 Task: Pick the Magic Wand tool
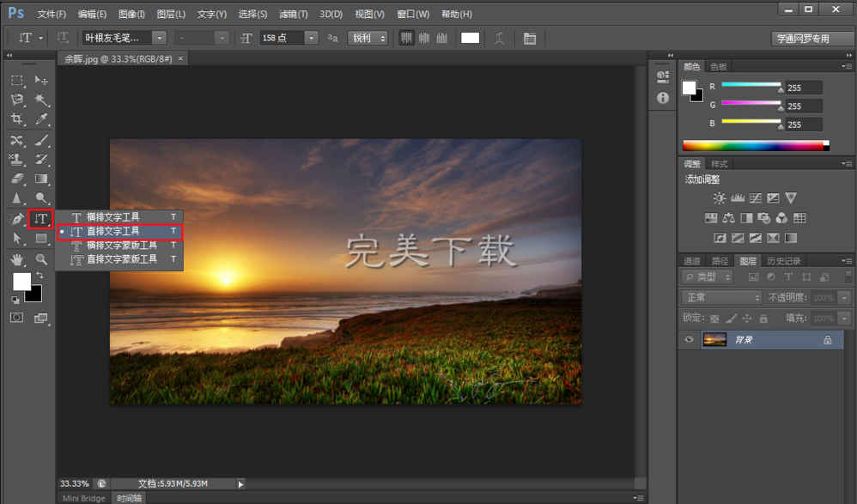(41, 100)
